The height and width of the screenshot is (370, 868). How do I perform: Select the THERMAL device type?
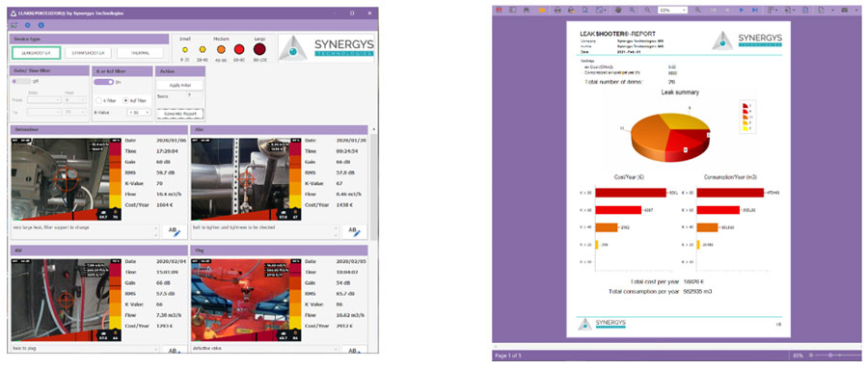140,53
